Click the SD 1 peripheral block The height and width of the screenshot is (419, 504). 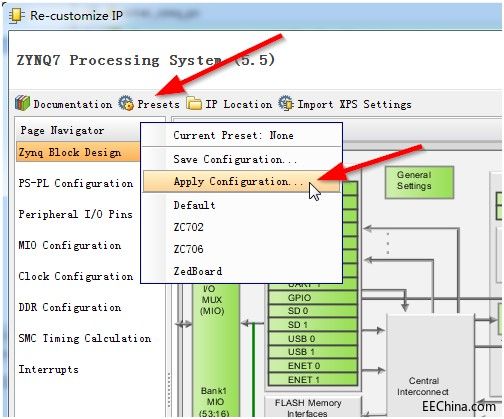click(x=313, y=325)
